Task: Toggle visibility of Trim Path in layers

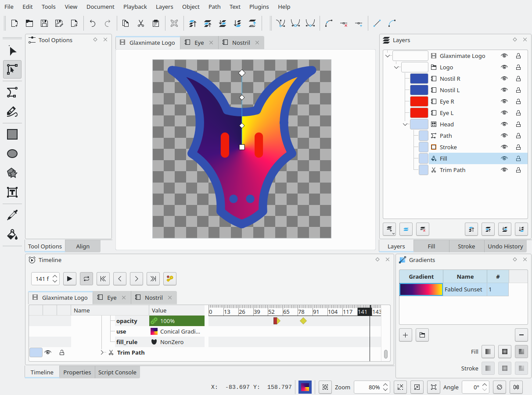Action: coord(504,170)
